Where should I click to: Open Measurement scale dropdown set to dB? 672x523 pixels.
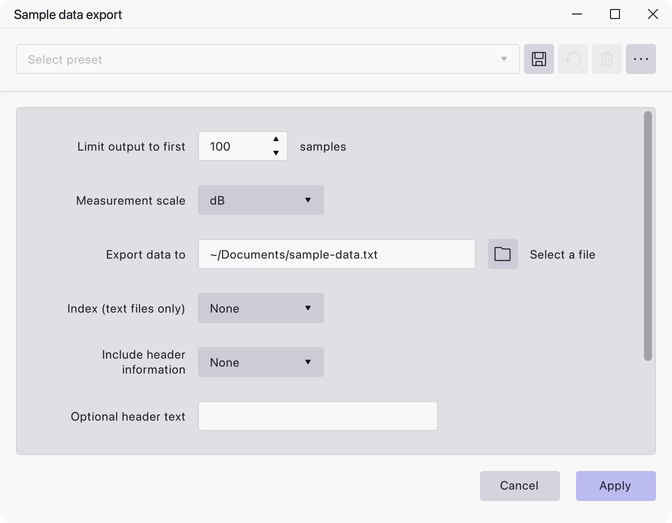(261, 200)
